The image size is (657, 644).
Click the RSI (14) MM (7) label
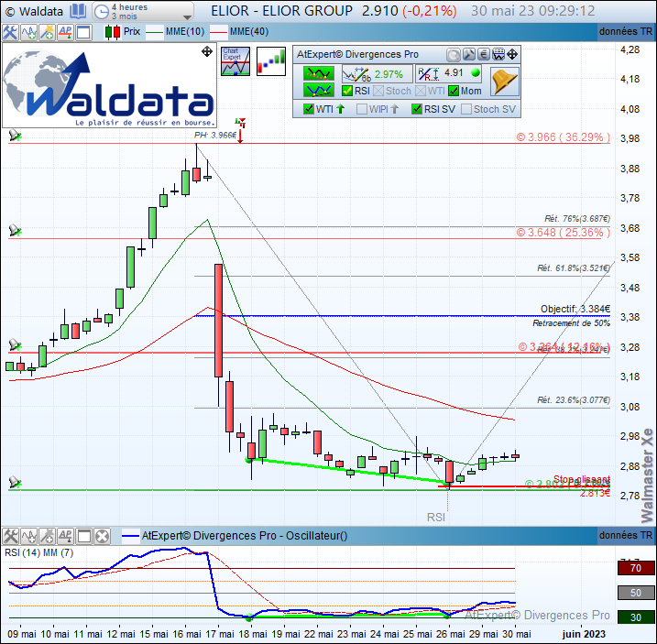pyautogui.click(x=39, y=553)
